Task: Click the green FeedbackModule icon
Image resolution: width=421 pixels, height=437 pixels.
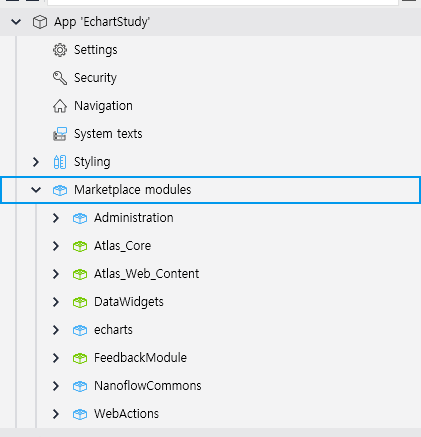Action: coord(80,358)
